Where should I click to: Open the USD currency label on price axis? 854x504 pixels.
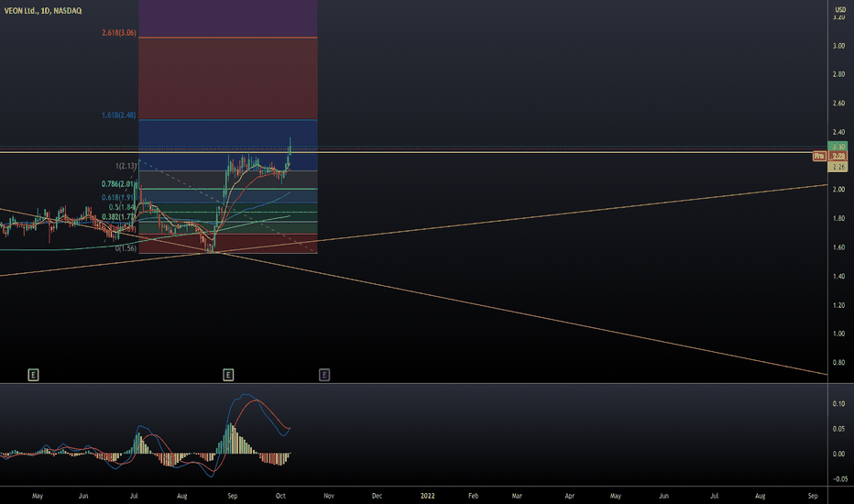(x=840, y=10)
